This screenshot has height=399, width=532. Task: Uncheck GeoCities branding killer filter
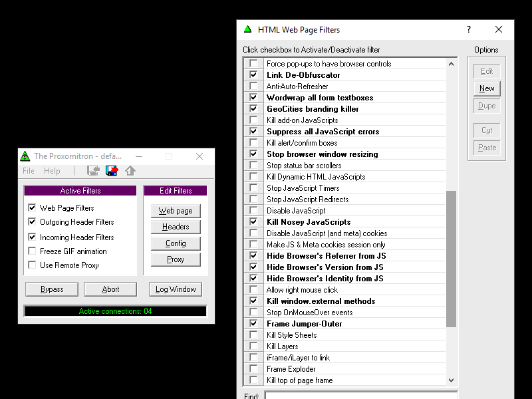coord(253,108)
